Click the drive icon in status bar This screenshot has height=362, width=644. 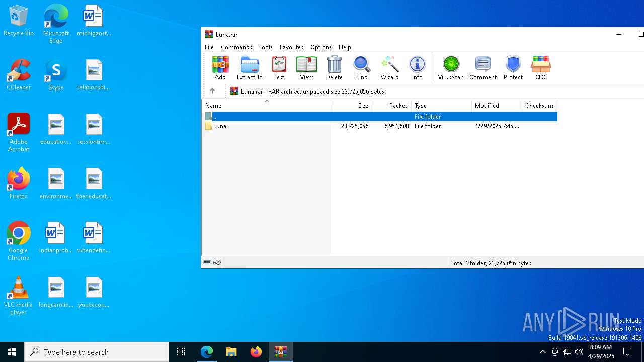click(207, 262)
